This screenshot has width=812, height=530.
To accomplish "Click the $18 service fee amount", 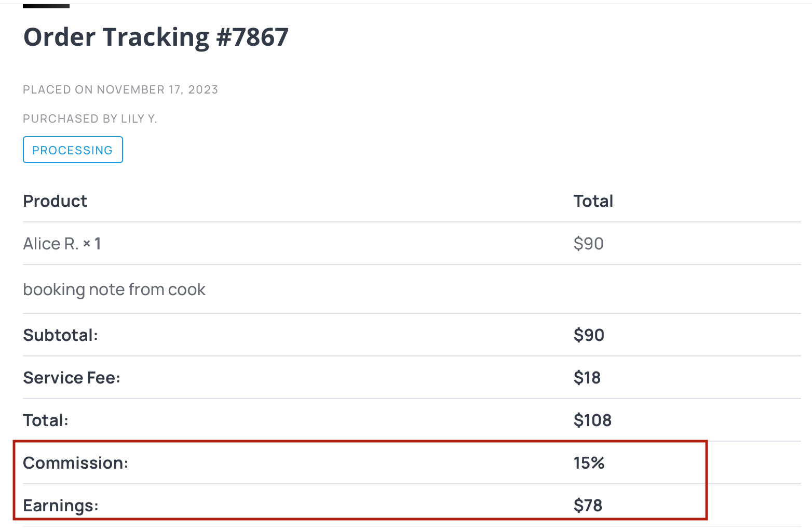I will (587, 378).
